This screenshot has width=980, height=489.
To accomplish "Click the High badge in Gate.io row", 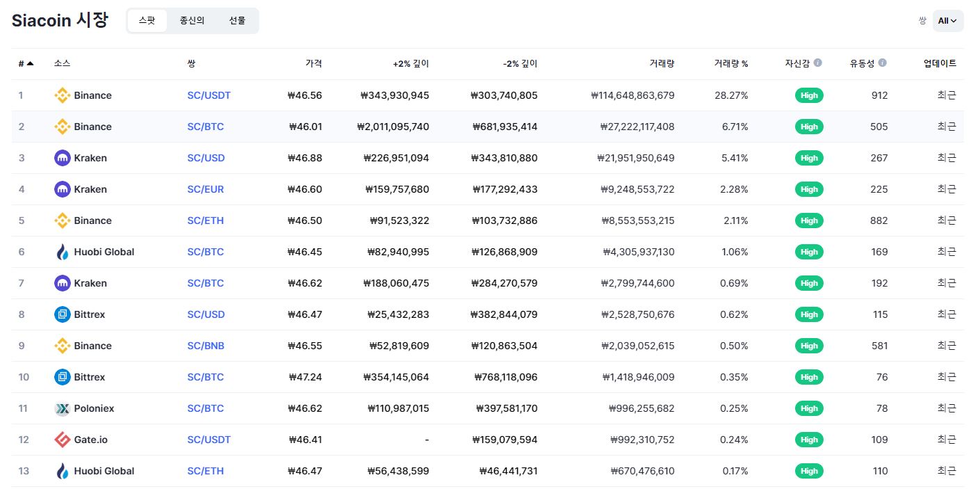I will pos(809,440).
